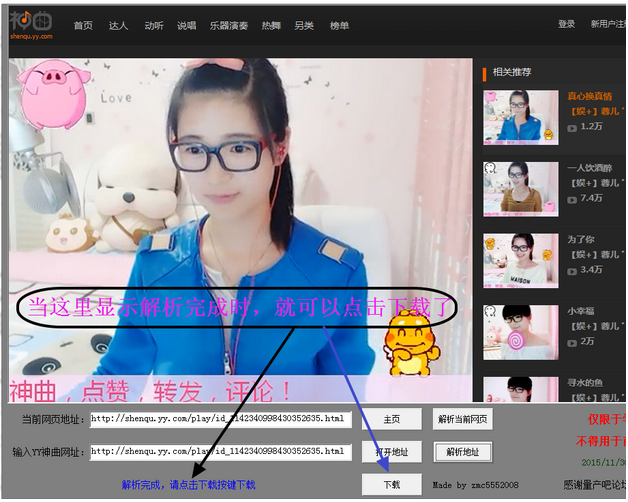Viewport: 628px width, 502px height.
Task: Click the 3.4万 view count
Action: pyautogui.click(x=592, y=270)
